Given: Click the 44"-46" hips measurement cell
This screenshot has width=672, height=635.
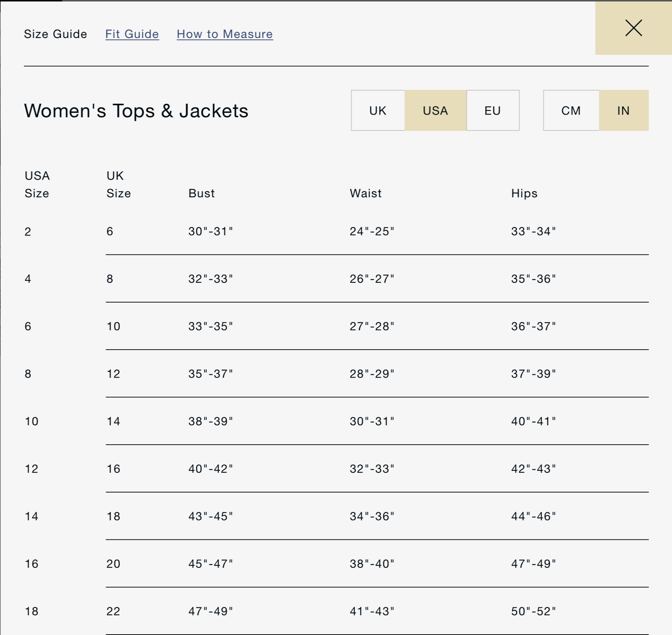Looking at the screenshot, I should (x=533, y=516).
